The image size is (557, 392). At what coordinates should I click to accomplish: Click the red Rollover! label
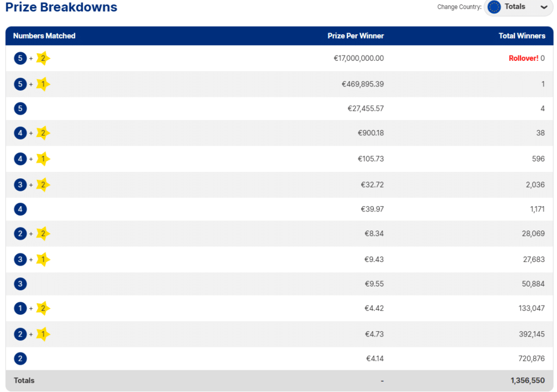pyautogui.click(x=524, y=58)
